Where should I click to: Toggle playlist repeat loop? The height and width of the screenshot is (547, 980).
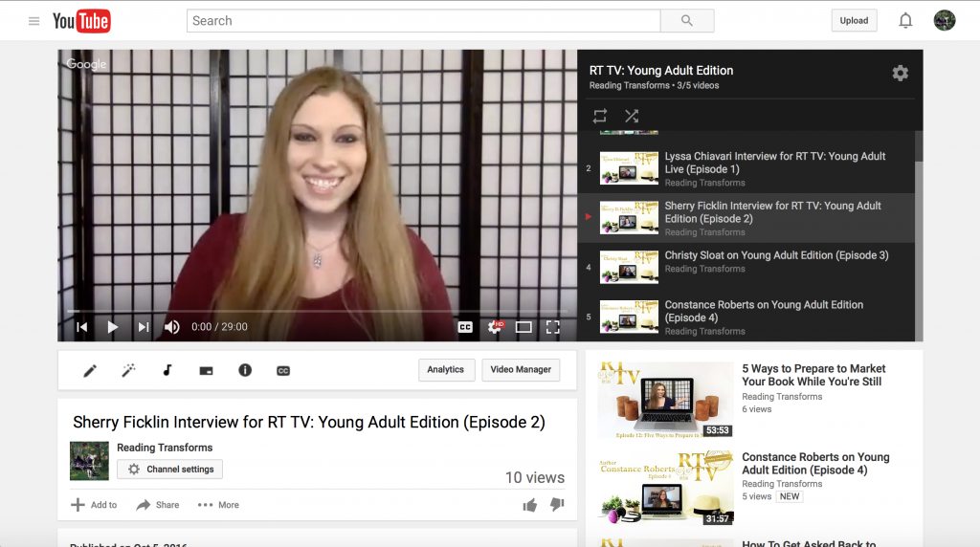pyautogui.click(x=600, y=116)
